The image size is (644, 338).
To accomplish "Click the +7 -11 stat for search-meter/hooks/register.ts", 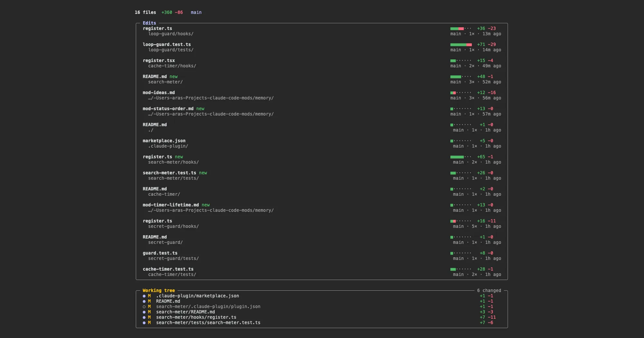I will click(x=488, y=317).
